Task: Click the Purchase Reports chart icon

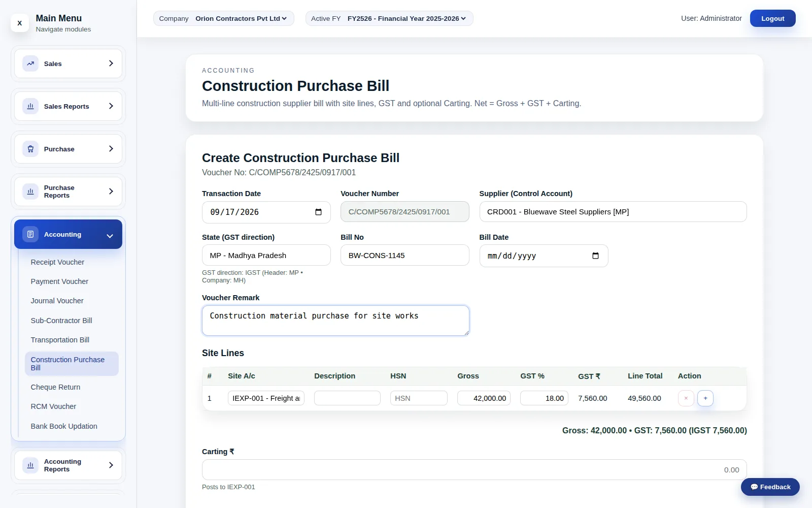Action: [x=30, y=192]
